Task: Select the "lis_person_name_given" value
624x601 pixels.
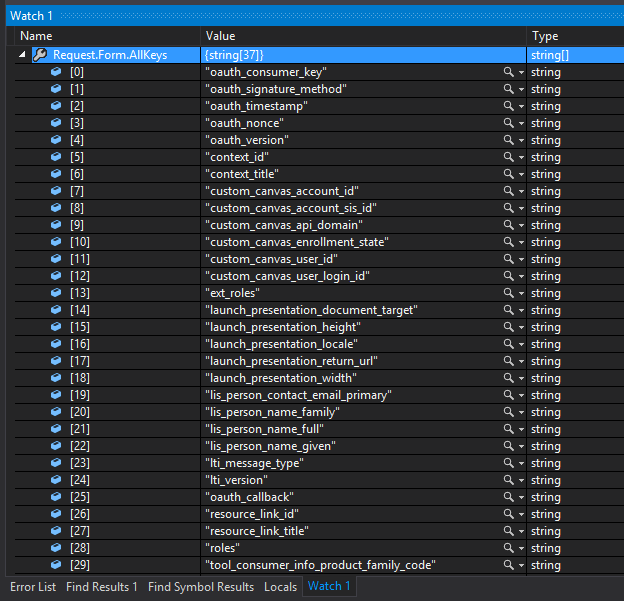Action: (x=270, y=446)
